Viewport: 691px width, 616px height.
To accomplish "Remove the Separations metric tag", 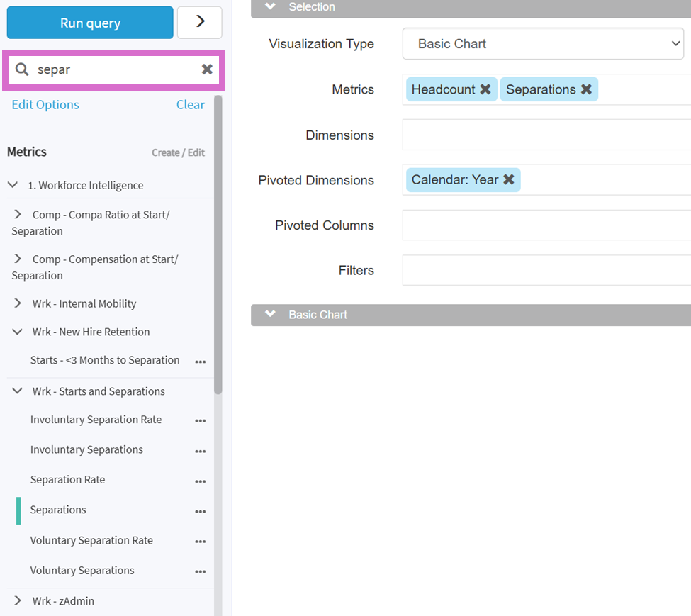I will click(x=586, y=89).
